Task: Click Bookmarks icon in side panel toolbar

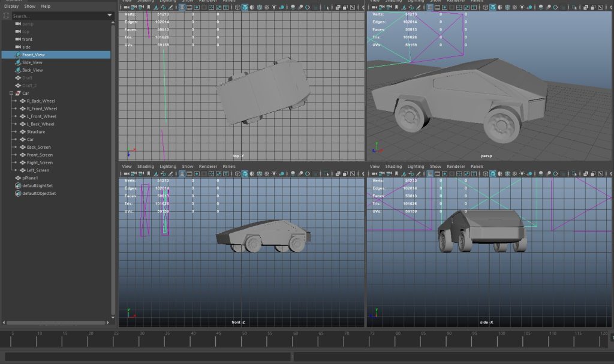Action: point(396,173)
